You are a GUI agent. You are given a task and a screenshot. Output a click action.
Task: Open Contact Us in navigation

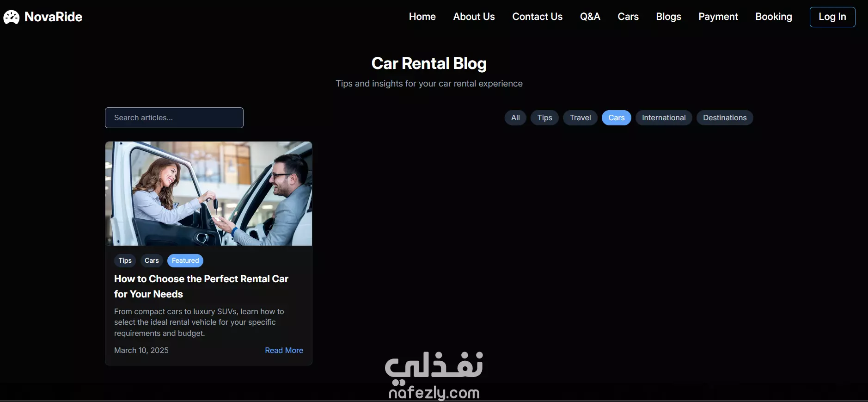point(537,17)
